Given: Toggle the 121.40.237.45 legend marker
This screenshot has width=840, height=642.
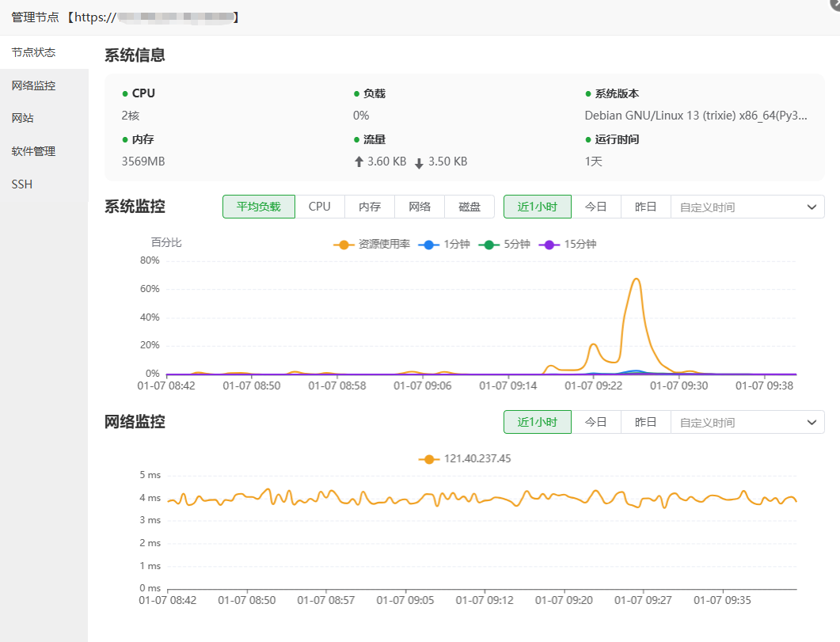Looking at the screenshot, I should 466,459.
